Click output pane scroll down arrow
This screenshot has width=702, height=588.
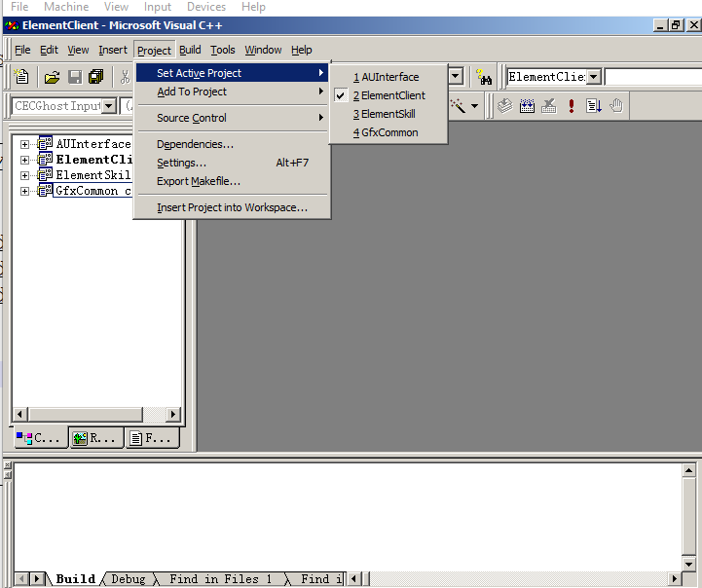688,564
